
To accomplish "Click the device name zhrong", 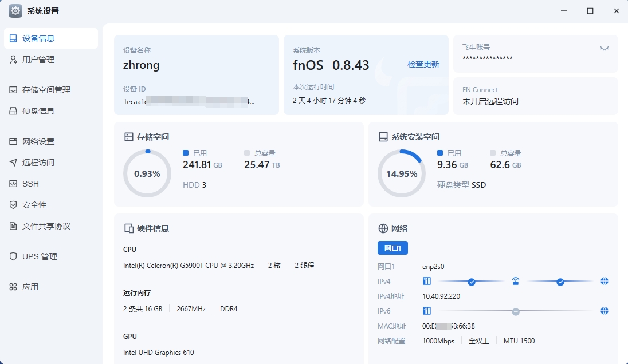I will [141, 65].
